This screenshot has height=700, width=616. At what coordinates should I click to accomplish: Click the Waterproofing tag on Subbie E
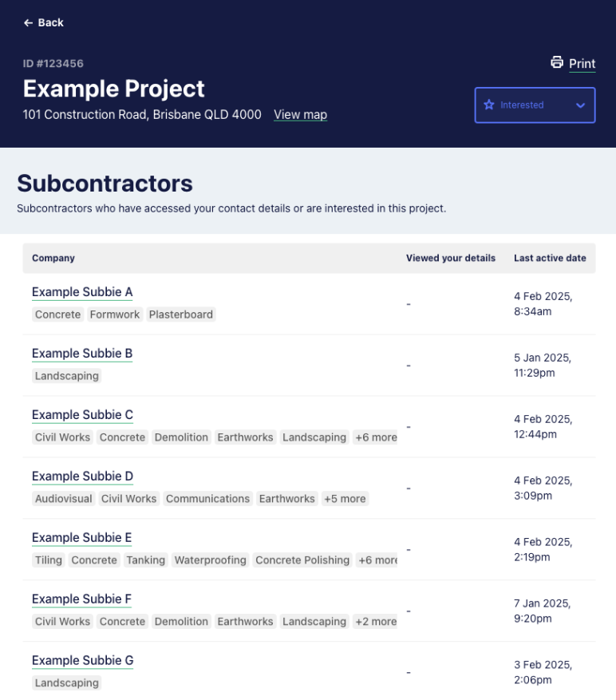click(x=210, y=560)
